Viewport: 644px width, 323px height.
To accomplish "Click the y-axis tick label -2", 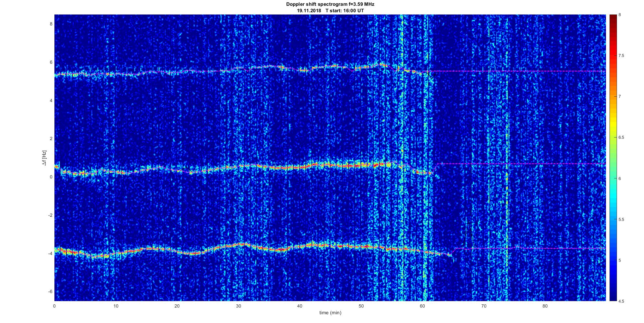I will (x=50, y=215).
